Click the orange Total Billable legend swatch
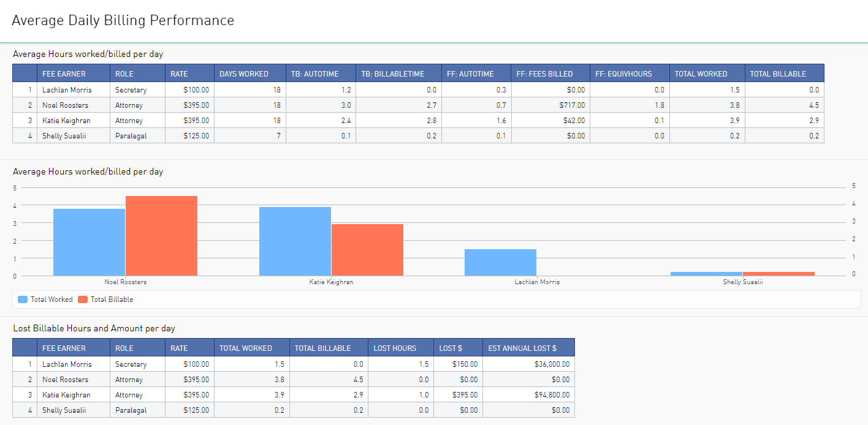The image size is (868, 425). coord(83,299)
